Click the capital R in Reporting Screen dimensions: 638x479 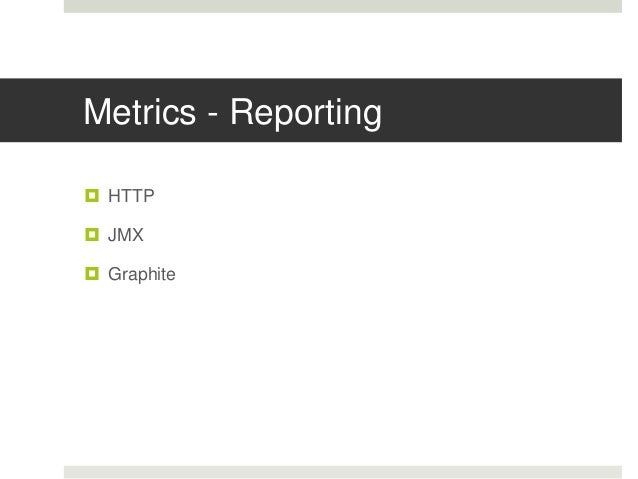(243, 112)
